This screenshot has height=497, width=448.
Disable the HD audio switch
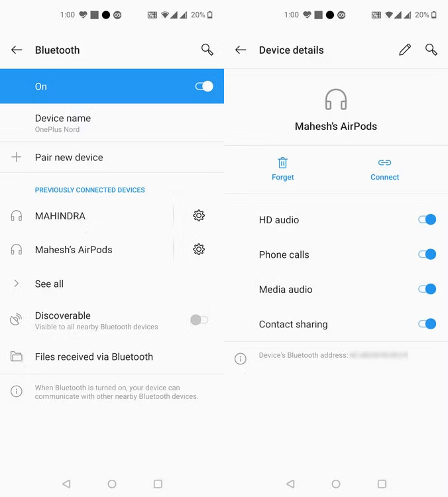[427, 219]
